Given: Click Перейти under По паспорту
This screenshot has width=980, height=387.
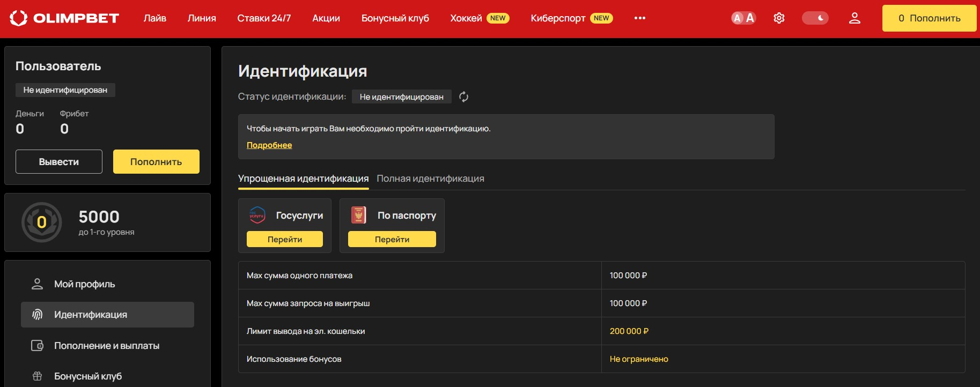Looking at the screenshot, I should click(392, 239).
